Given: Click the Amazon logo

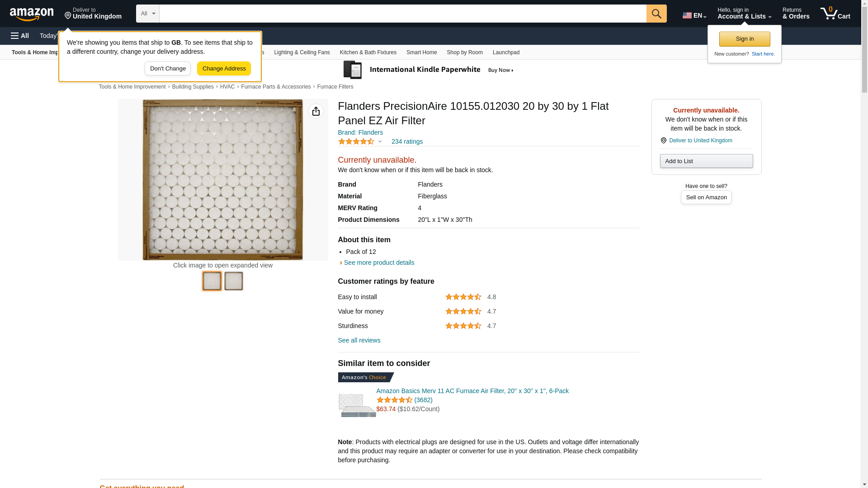Looking at the screenshot, I should [32, 14].
